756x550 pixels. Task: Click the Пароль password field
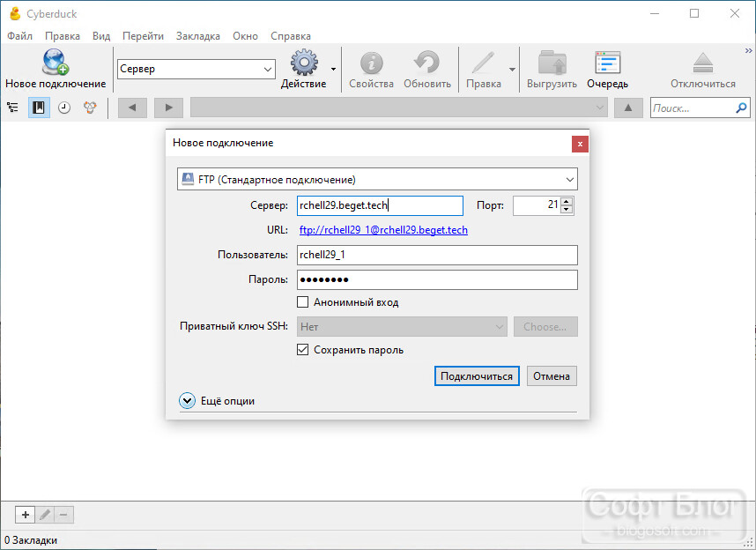tap(437, 279)
